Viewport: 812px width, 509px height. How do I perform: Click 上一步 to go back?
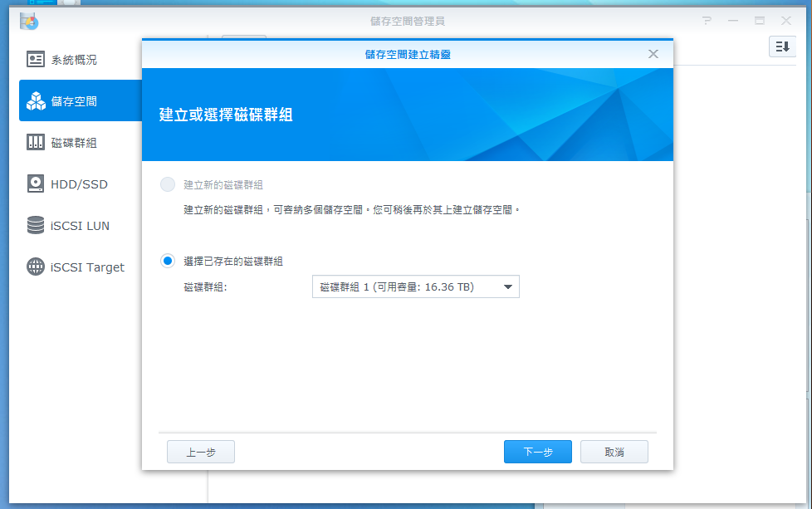pyautogui.click(x=200, y=452)
